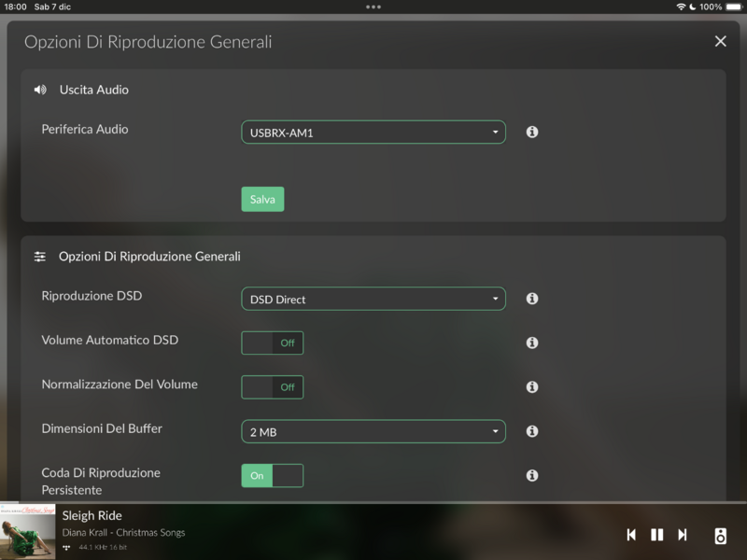Viewport: 747px width, 560px height.
Task: Close the Opzioni Di Riproduzione Generali dialog
Action: tap(720, 41)
